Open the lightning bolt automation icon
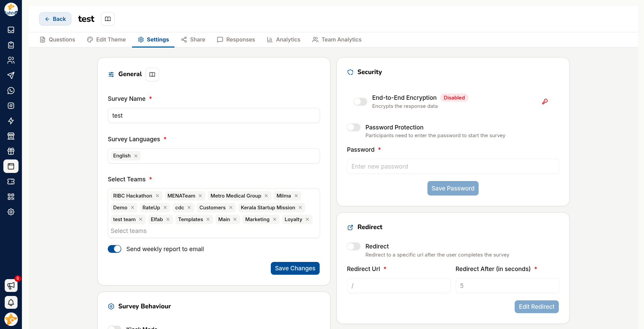Viewport: 644px width, 329px height. (x=11, y=121)
